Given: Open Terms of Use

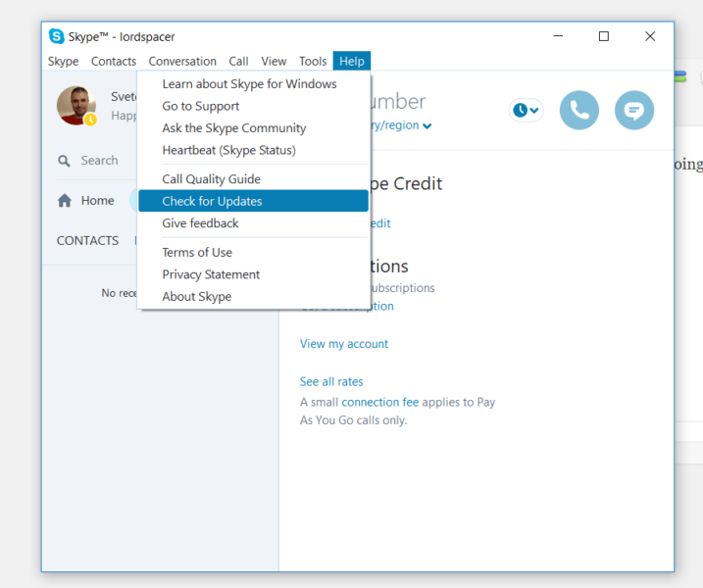Looking at the screenshot, I should 253,252.
